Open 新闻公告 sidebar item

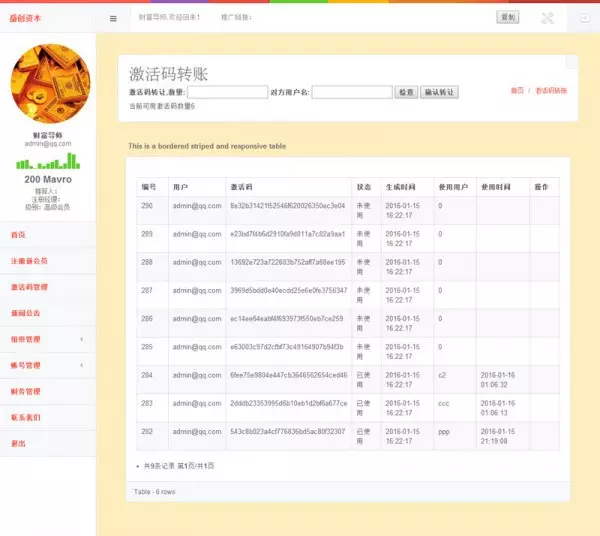[x=25, y=313]
